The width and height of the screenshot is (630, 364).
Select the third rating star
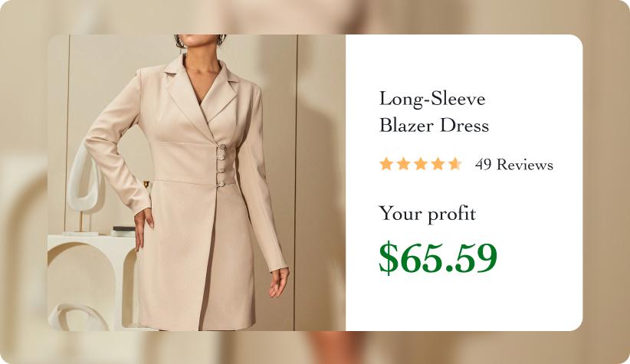point(420,164)
